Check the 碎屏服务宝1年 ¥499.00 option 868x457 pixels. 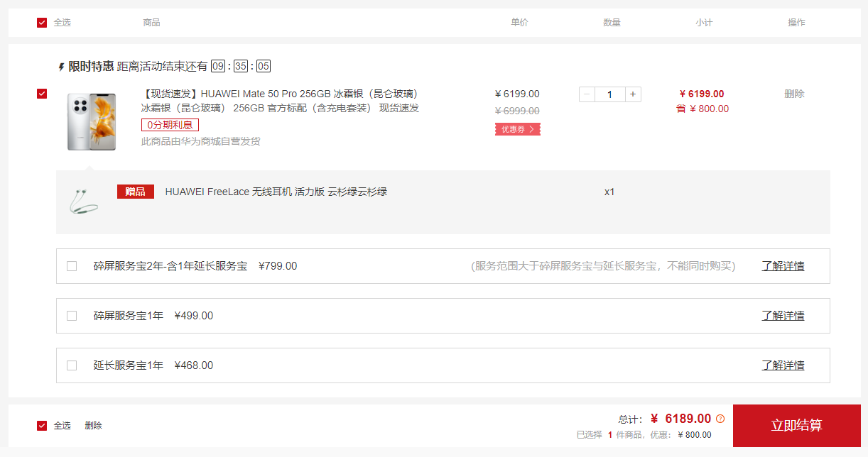click(72, 316)
